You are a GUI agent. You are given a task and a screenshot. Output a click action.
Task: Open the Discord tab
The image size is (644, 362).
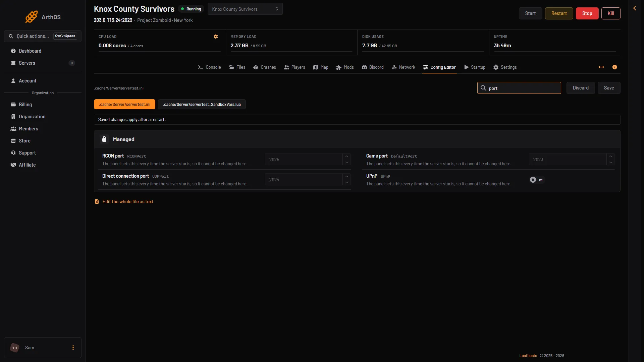pyautogui.click(x=373, y=67)
